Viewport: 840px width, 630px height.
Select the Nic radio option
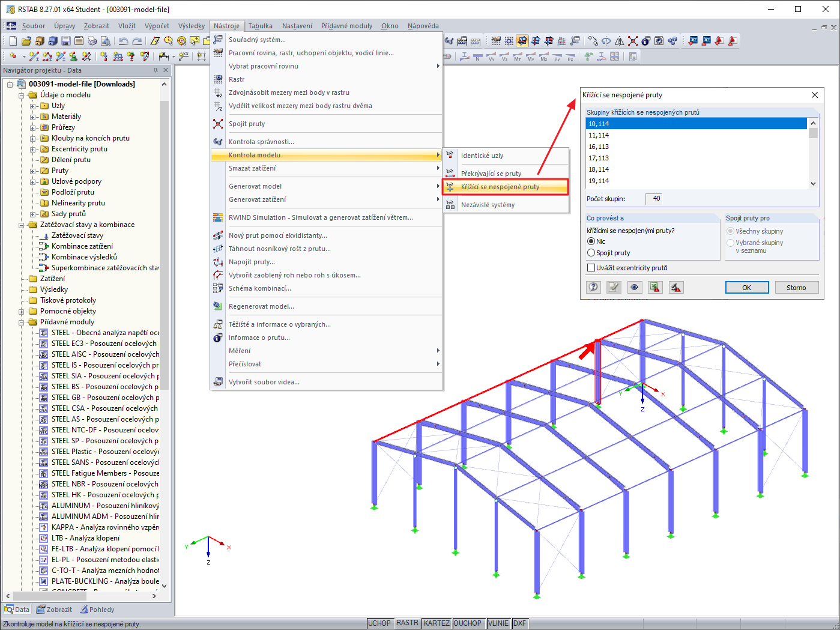[x=591, y=241]
